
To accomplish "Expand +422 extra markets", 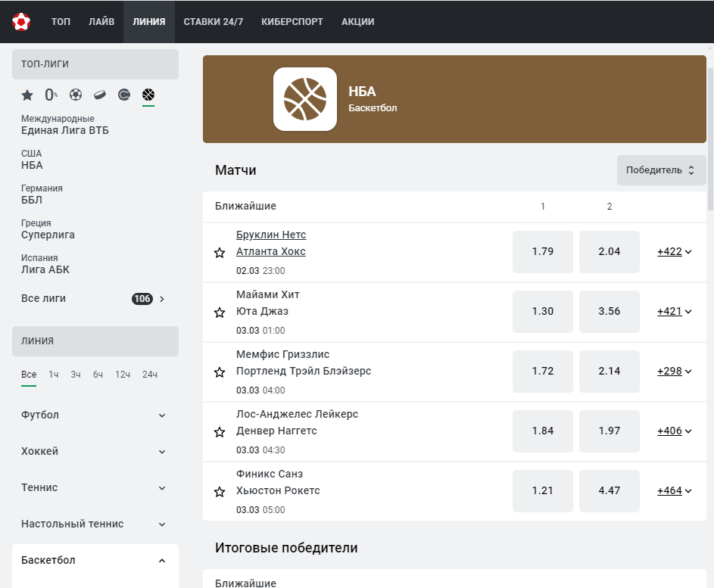I will click(675, 252).
